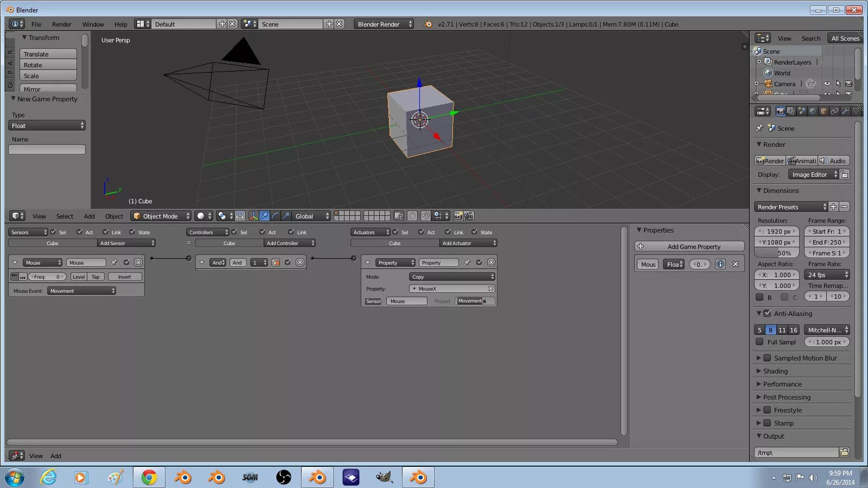This screenshot has width=868, height=488.
Task: Delete the Property actuator
Action: pyautogui.click(x=491, y=262)
